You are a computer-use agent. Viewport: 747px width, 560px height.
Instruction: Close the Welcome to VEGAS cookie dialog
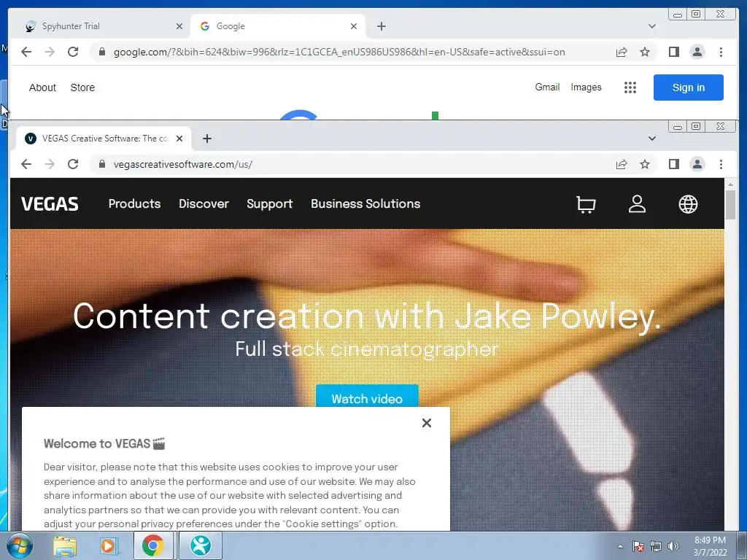pyautogui.click(x=426, y=423)
